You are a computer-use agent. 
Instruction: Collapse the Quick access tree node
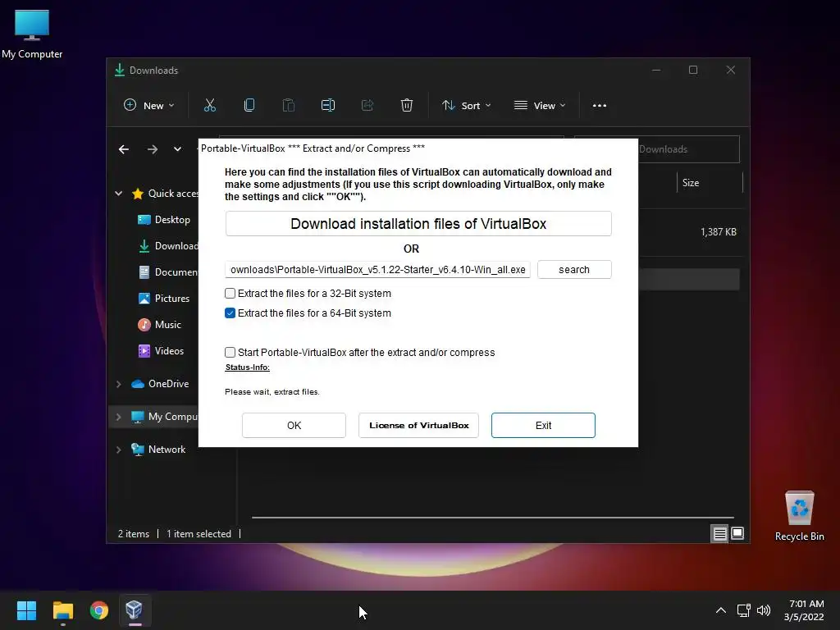pyautogui.click(x=118, y=194)
